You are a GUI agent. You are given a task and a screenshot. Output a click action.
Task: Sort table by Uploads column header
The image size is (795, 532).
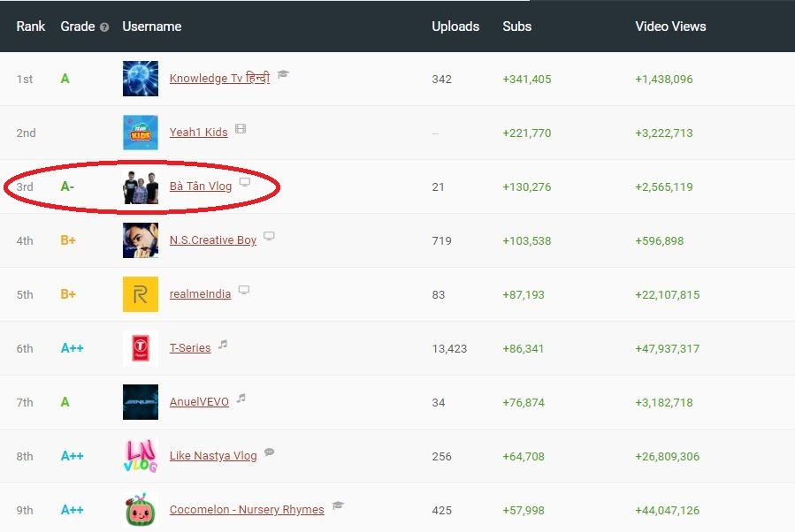455,27
